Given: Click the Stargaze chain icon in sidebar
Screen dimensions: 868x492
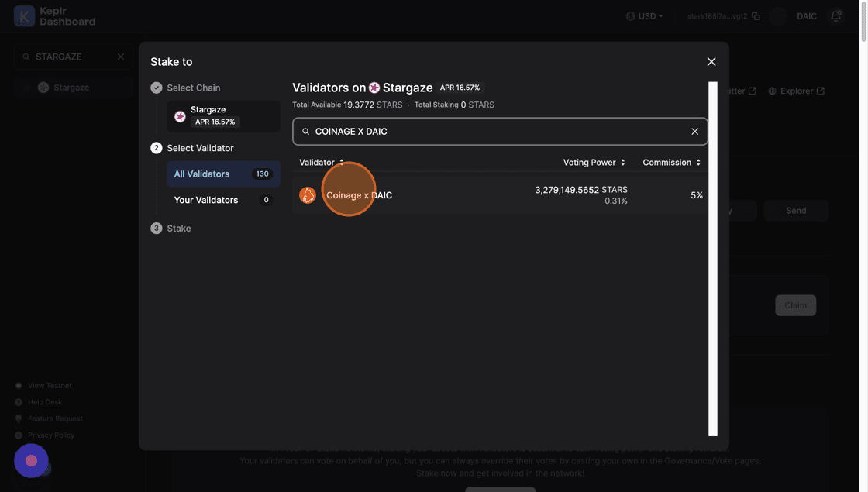Looking at the screenshot, I should point(43,88).
